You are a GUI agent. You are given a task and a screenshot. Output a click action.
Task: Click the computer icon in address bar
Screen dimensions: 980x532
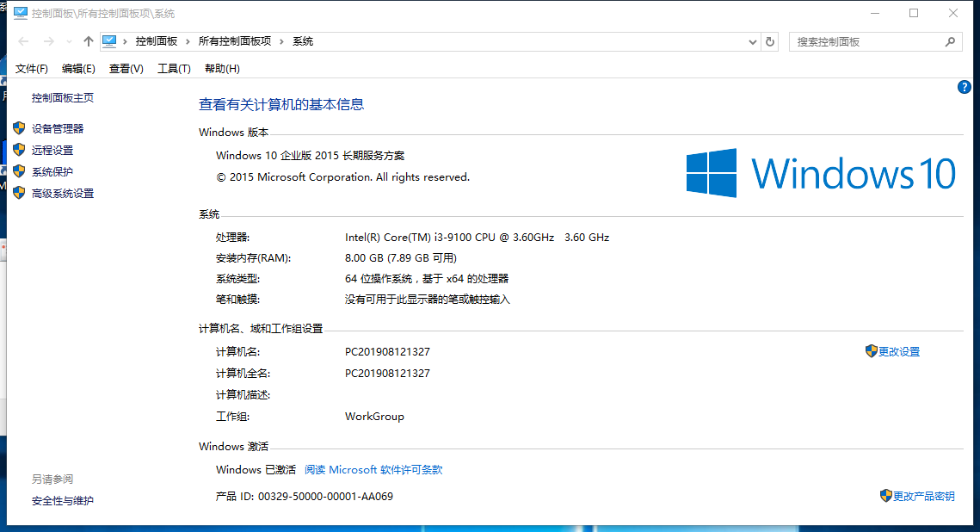pyautogui.click(x=109, y=41)
